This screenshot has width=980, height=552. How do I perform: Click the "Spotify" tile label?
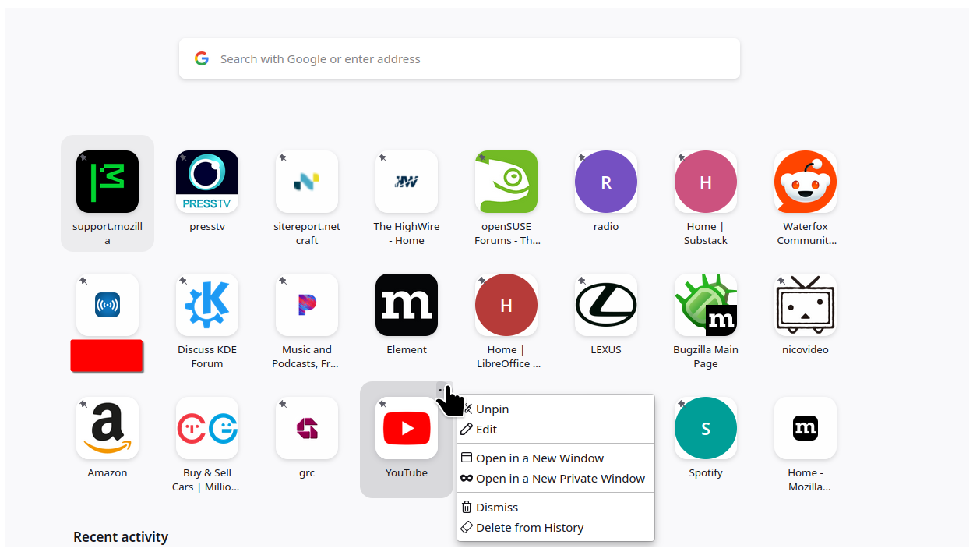pos(706,472)
